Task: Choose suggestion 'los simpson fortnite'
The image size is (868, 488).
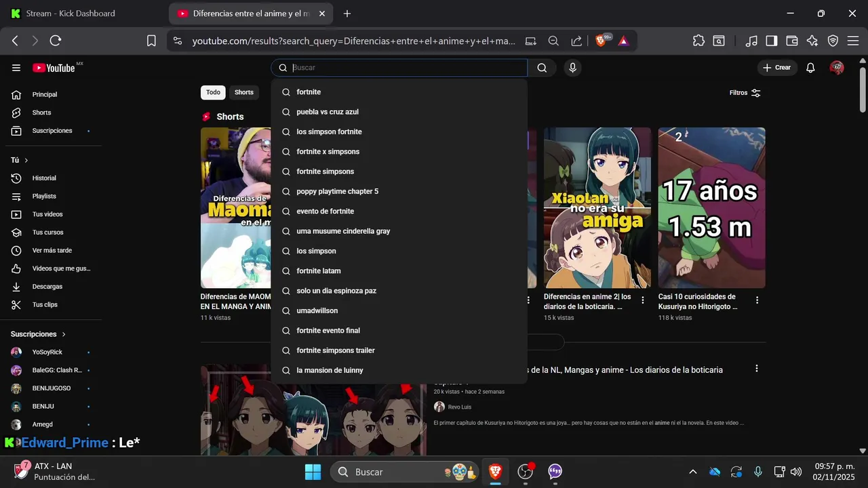Action: pyautogui.click(x=399, y=131)
